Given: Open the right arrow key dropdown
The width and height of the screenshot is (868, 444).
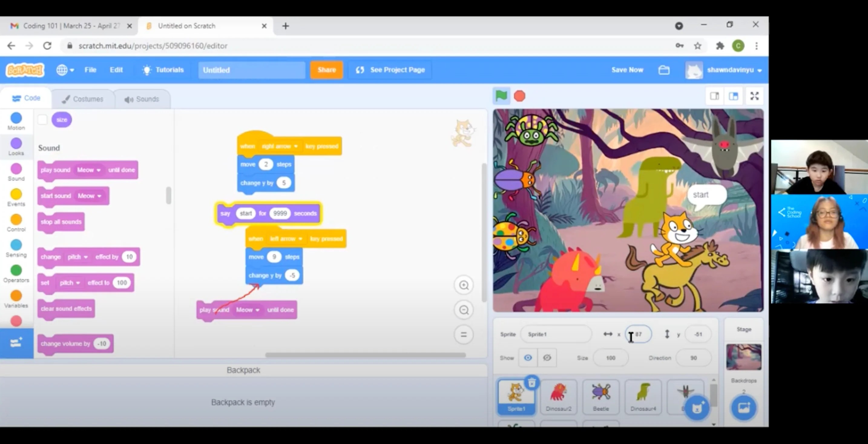Looking at the screenshot, I should pyautogui.click(x=296, y=146).
